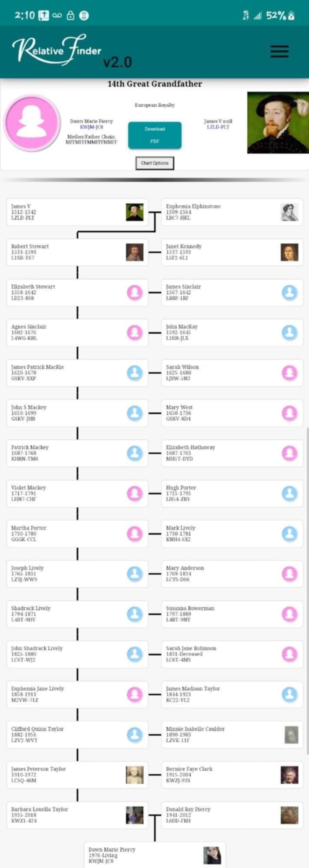Click the Download PDF button
This screenshot has height=868, width=309.
pos(154,135)
